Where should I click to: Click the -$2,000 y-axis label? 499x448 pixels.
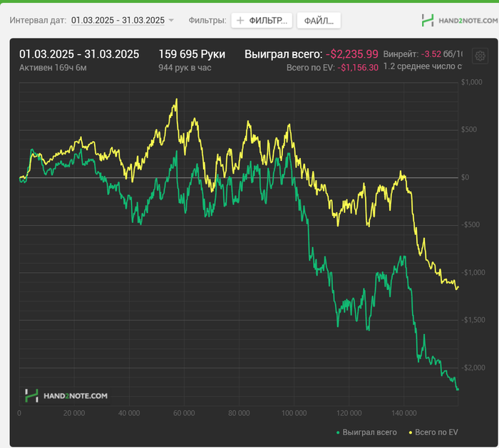point(473,368)
